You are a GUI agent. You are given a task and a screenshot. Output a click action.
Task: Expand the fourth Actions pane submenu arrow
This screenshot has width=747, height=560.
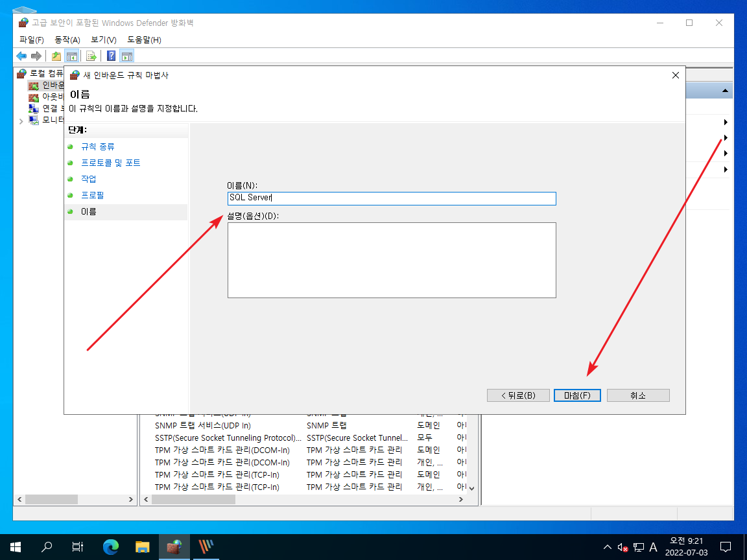tap(726, 170)
